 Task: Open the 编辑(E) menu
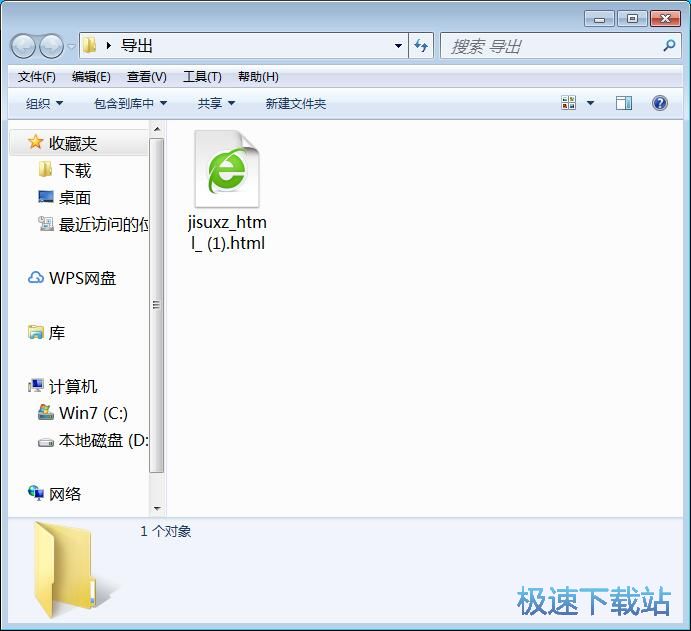pyautogui.click(x=91, y=77)
